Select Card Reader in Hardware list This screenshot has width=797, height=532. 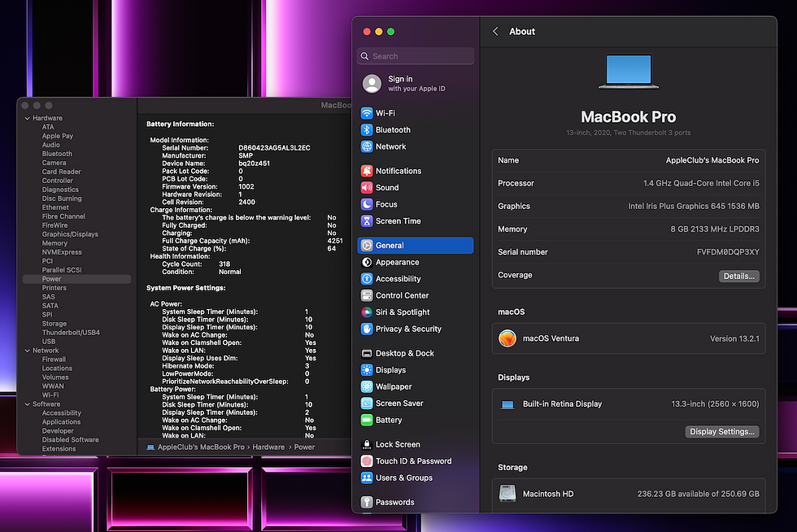tap(61, 172)
